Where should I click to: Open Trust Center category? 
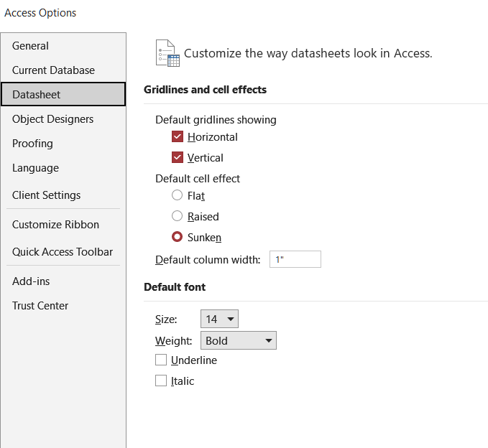click(x=63, y=306)
